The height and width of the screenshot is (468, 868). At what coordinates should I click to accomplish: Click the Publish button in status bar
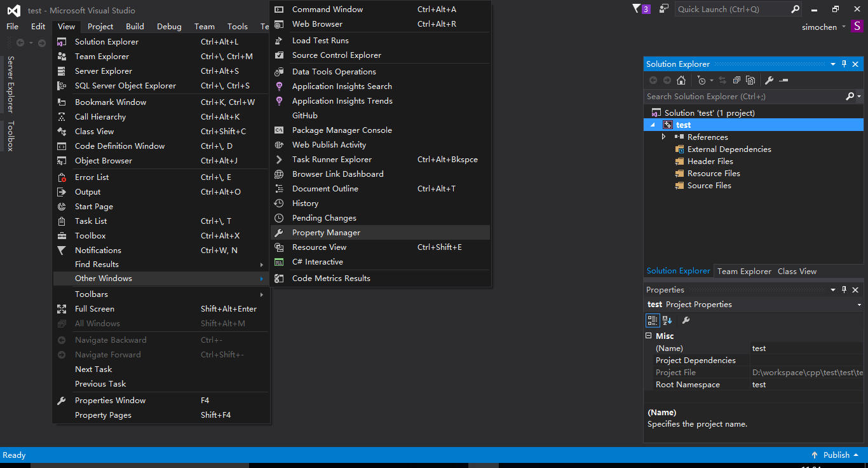[x=836, y=455]
